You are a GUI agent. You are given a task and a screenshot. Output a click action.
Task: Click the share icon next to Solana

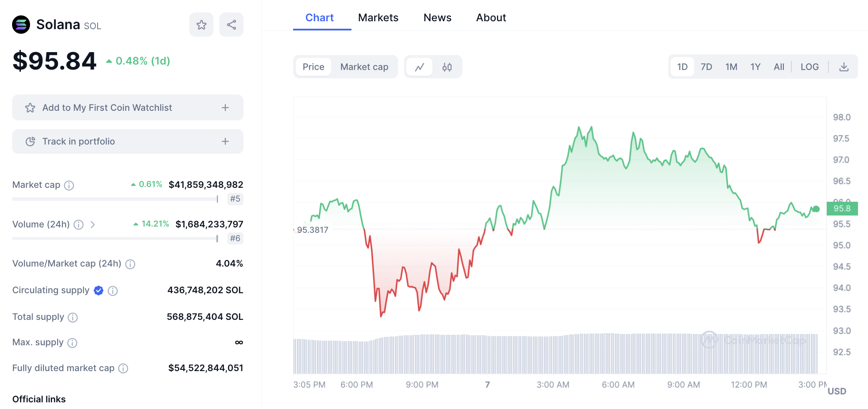[x=231, y=25]
